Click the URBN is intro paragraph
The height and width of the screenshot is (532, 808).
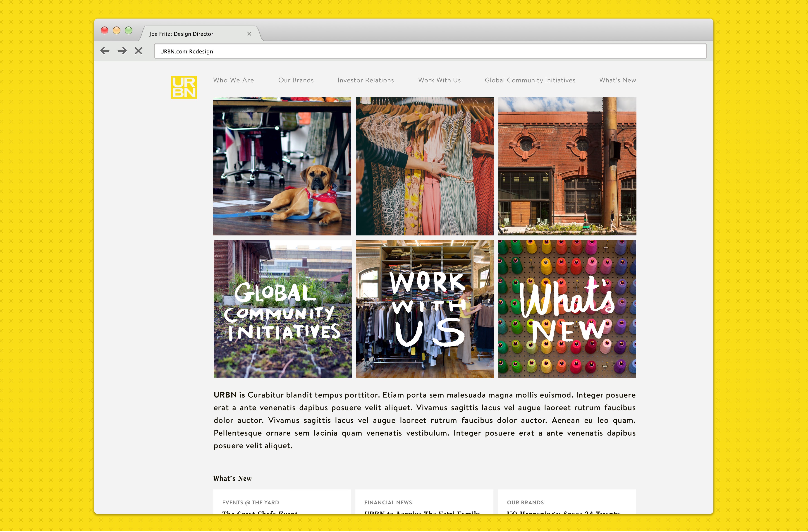coord(424,420)
